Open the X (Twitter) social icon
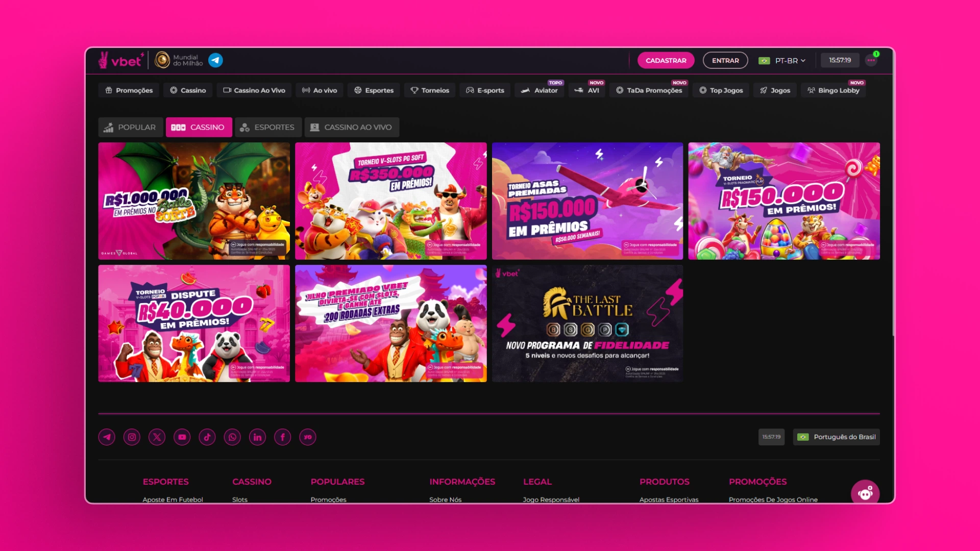 (x=157, y=437)
